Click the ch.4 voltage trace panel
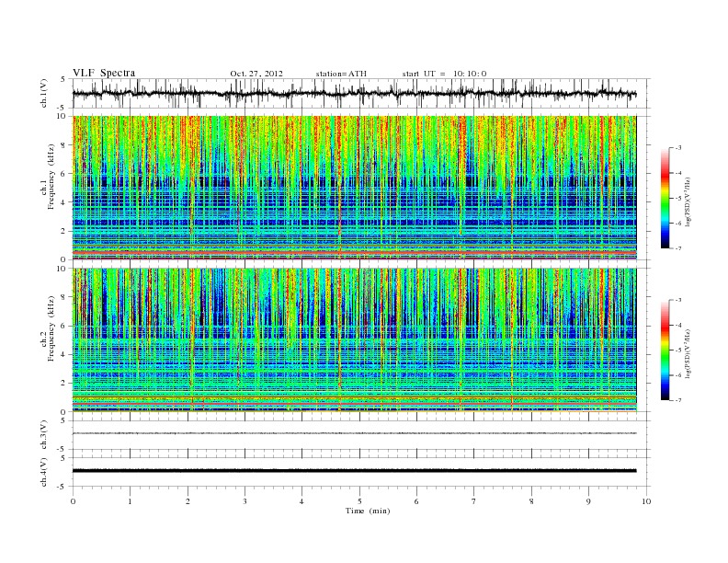 pos(361,472)
